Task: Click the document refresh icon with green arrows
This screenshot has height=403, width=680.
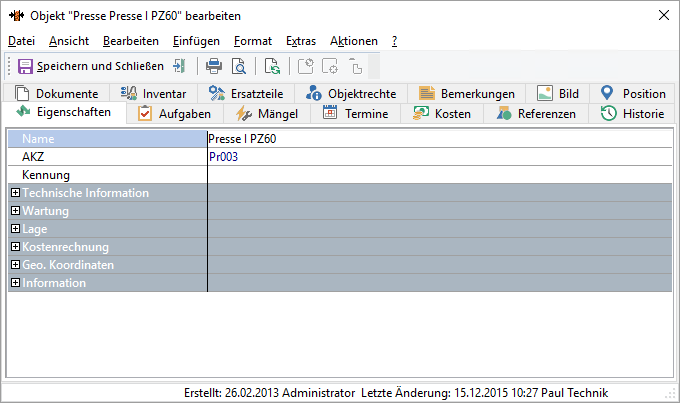Action: 272,66
